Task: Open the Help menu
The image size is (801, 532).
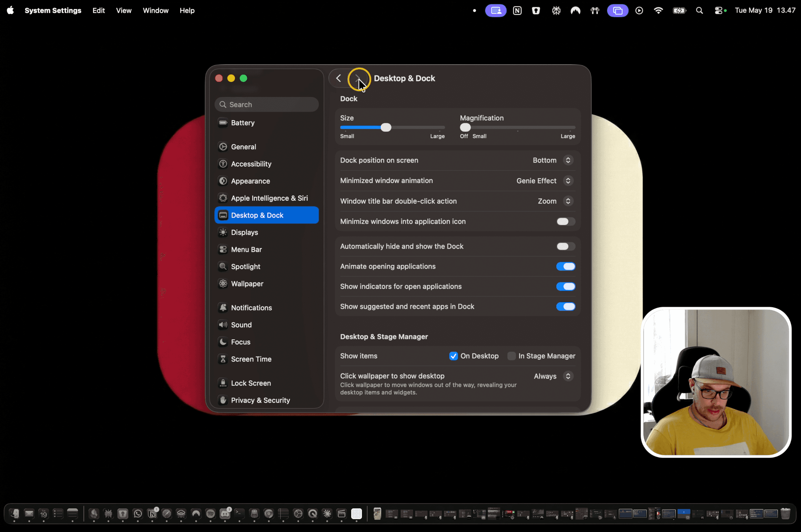Action: click(x=187, y=11)
